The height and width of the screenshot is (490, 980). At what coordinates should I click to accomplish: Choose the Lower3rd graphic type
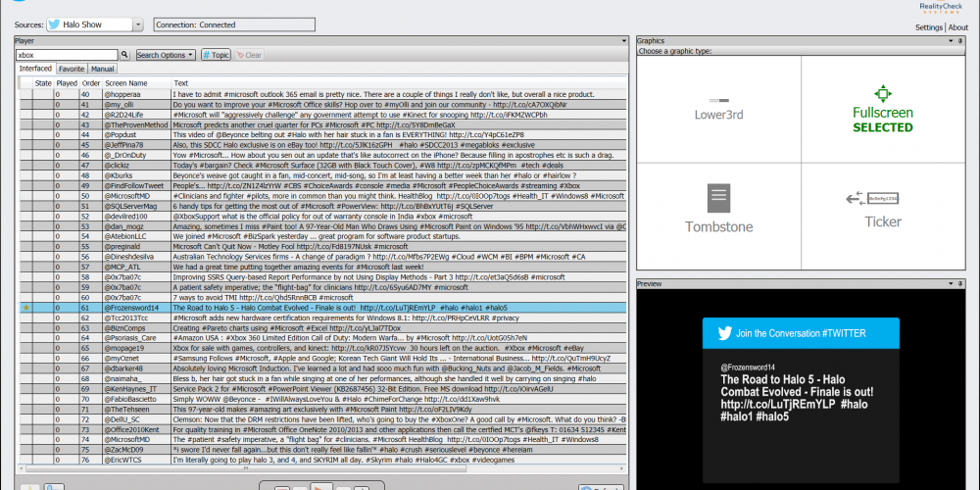(718, 110)
